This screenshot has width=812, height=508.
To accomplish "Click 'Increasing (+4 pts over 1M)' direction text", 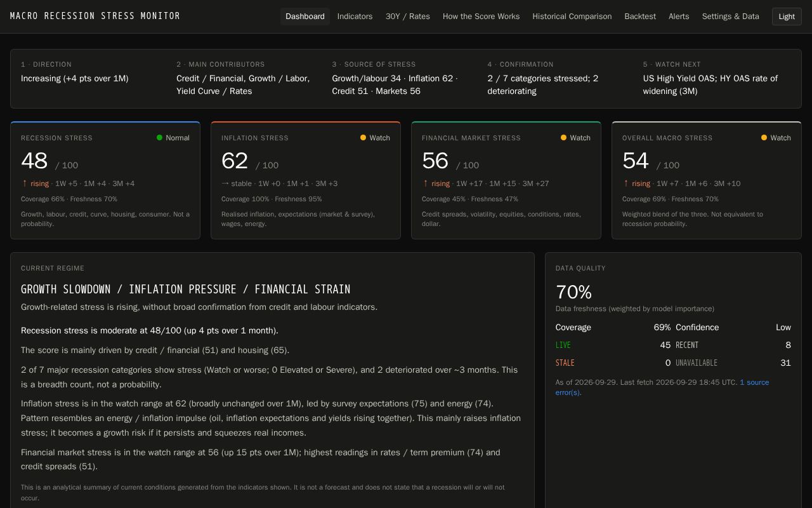I will 75,79.
